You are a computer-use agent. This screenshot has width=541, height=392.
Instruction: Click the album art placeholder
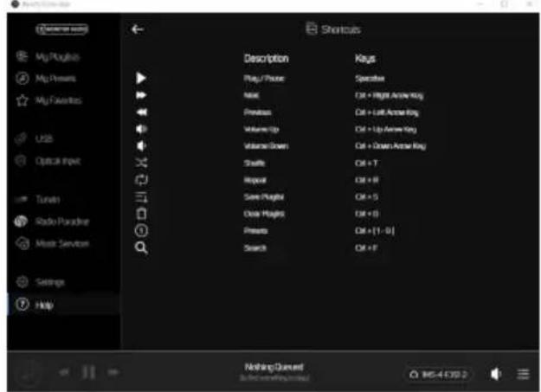(29, 372)
